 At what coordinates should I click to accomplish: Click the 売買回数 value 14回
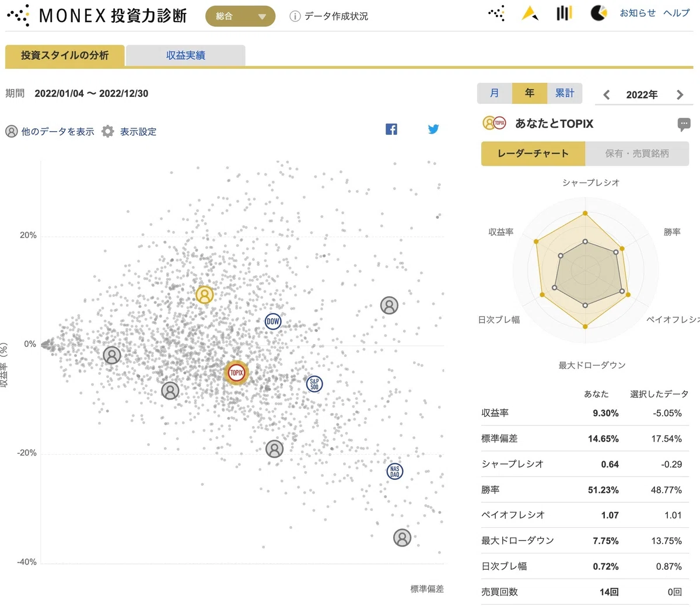pyautogui.click(x=609, y=592)
